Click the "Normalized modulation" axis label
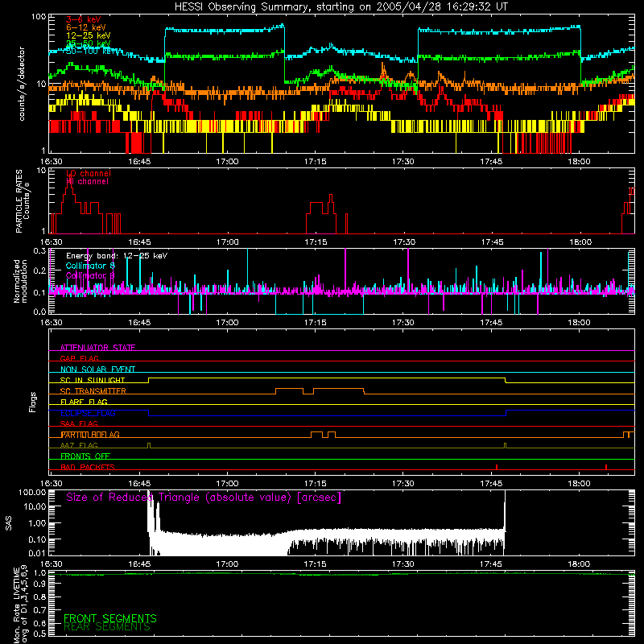The image size is (644, 644). 21,281
